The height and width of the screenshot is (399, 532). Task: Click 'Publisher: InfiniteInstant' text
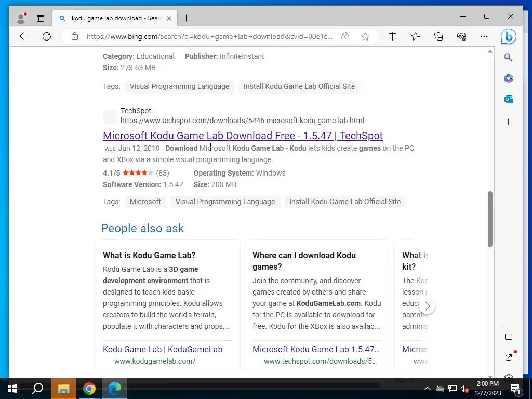[224, 56]
